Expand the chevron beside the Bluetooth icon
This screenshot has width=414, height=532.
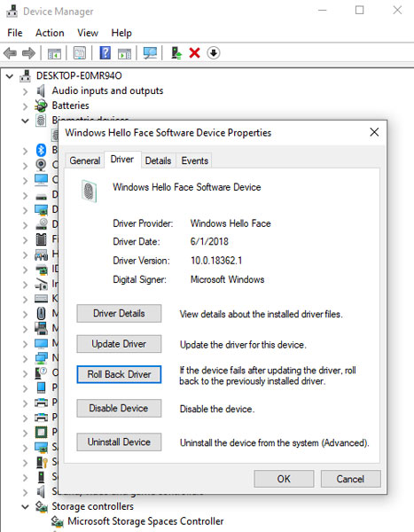[25, 151]
